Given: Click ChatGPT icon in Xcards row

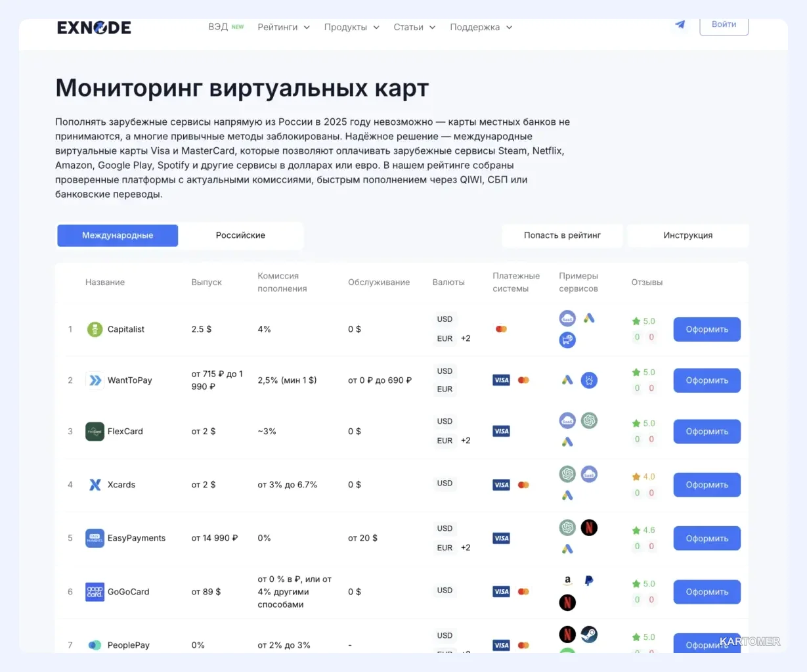Looking at the screenshot, I should click(567, 474).
